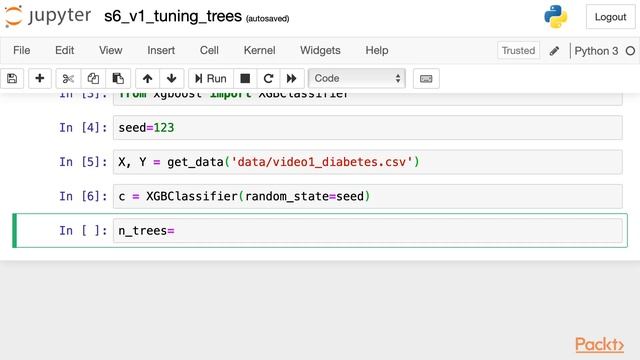The width and height of the screenshot is (640, 360).
Task: Open the Cell menu
Action: point(209,50)
